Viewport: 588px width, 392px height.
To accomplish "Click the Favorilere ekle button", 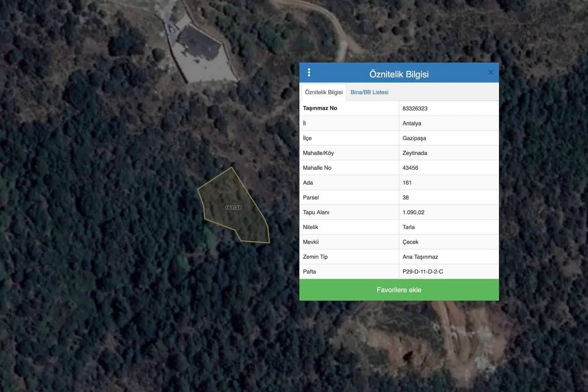I will click(399, 290).
